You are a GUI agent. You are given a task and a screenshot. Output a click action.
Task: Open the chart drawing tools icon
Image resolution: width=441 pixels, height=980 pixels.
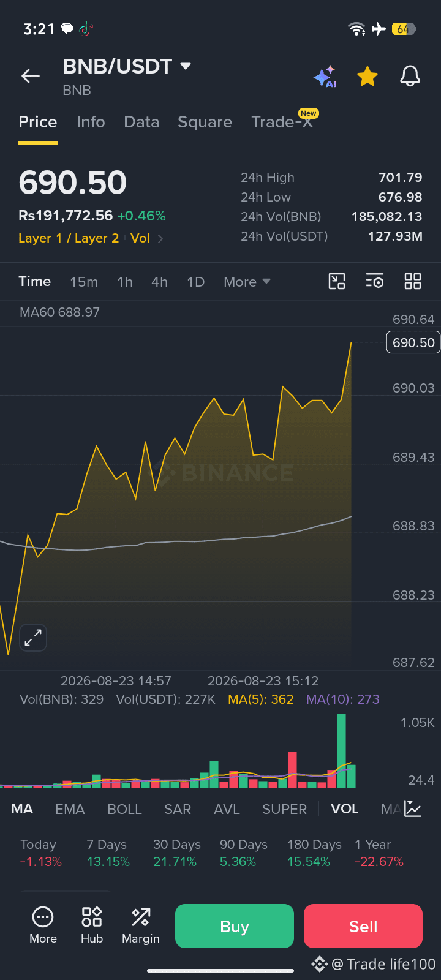click(x=337, y=281)
